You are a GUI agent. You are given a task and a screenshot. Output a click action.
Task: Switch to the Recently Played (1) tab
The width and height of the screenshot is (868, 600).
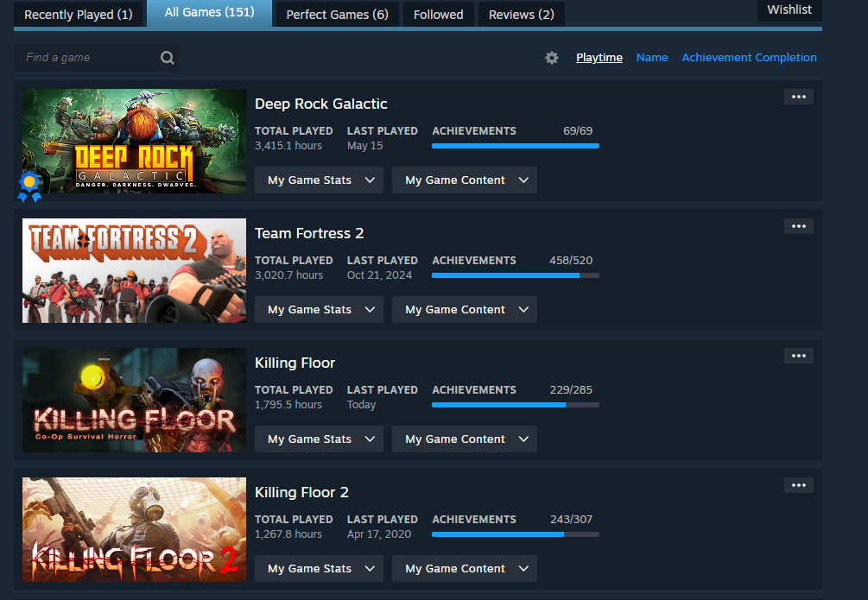(78, 15)
